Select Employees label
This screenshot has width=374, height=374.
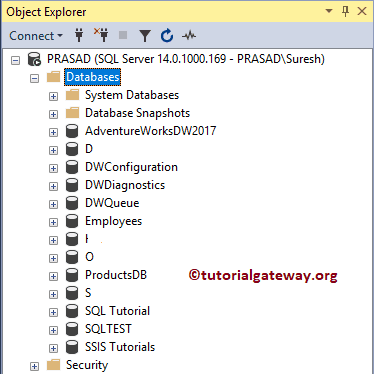pyautogui.click(x=114, y=221)
